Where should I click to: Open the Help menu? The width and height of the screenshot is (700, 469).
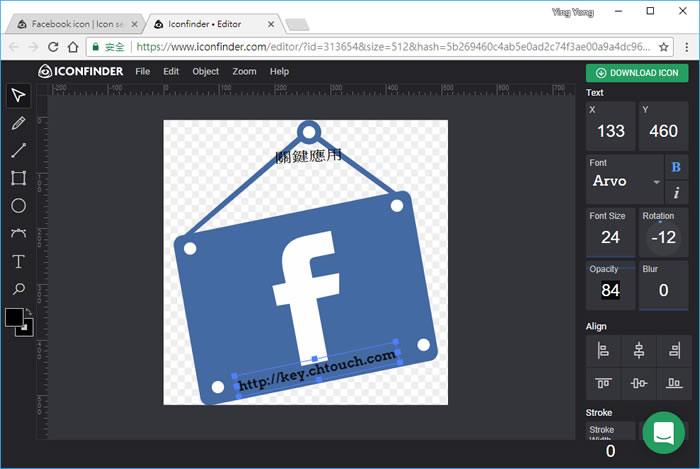279,71
